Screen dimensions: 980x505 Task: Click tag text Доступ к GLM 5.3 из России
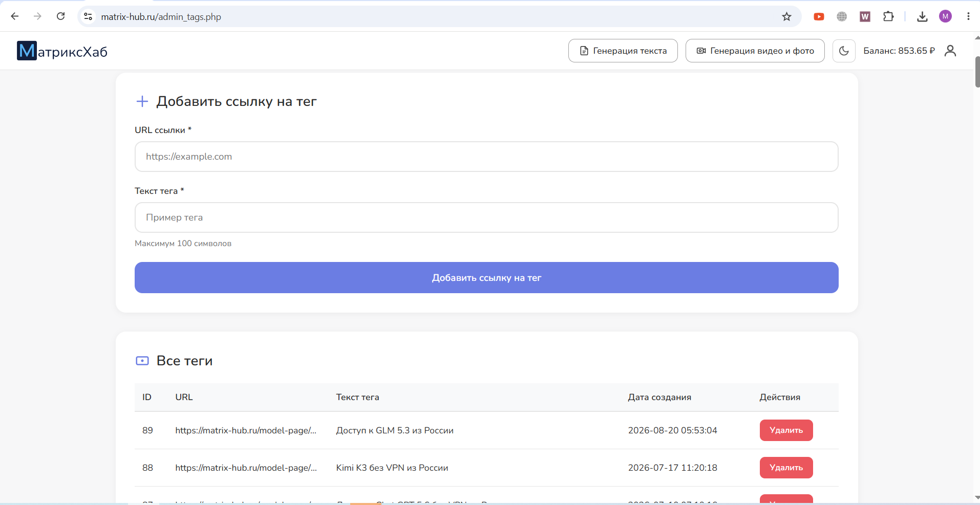(x=395, y=430)
